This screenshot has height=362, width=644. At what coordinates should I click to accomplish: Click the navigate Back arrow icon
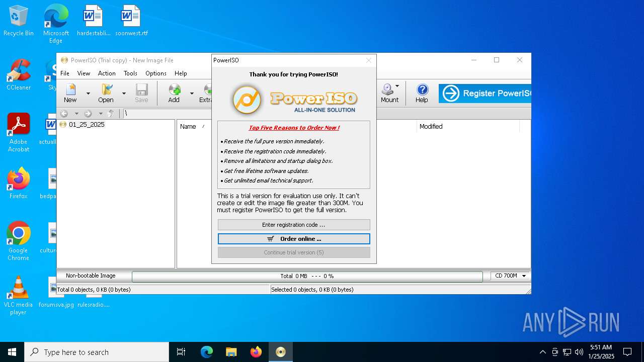tap(64, 114)
